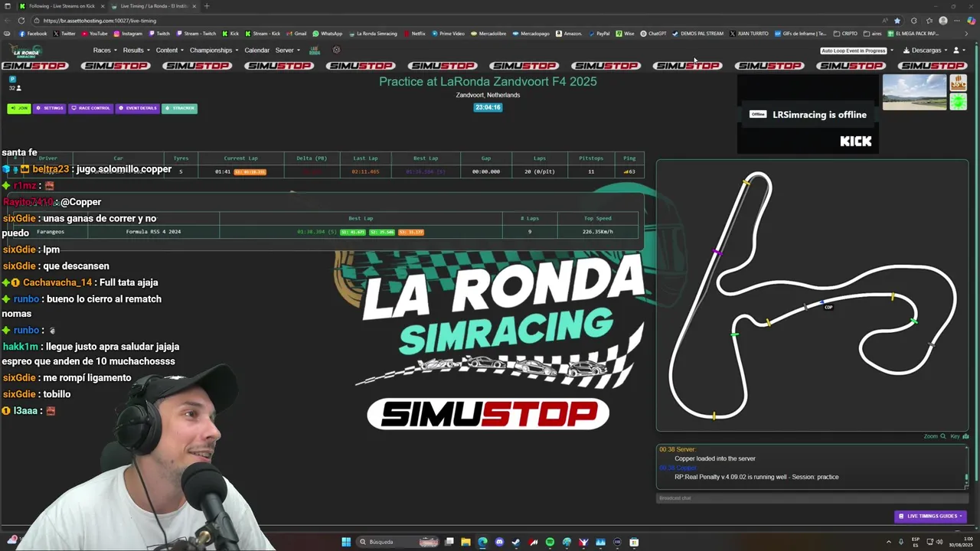Open the EVENT DETAILS button
Image resolution: width=980 pixels, height=551 pixels.
tap(138, 108)
